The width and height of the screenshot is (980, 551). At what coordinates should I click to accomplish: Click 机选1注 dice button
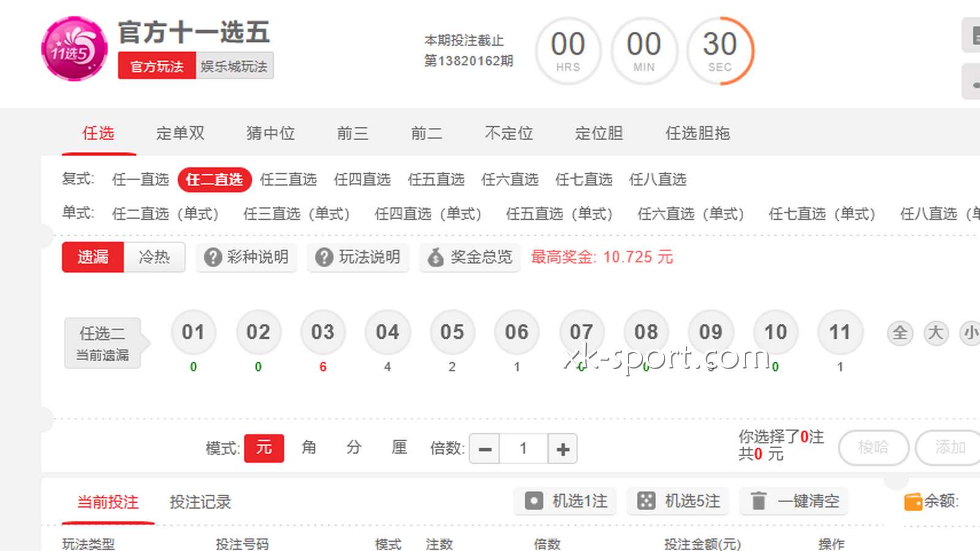[565, 501]
